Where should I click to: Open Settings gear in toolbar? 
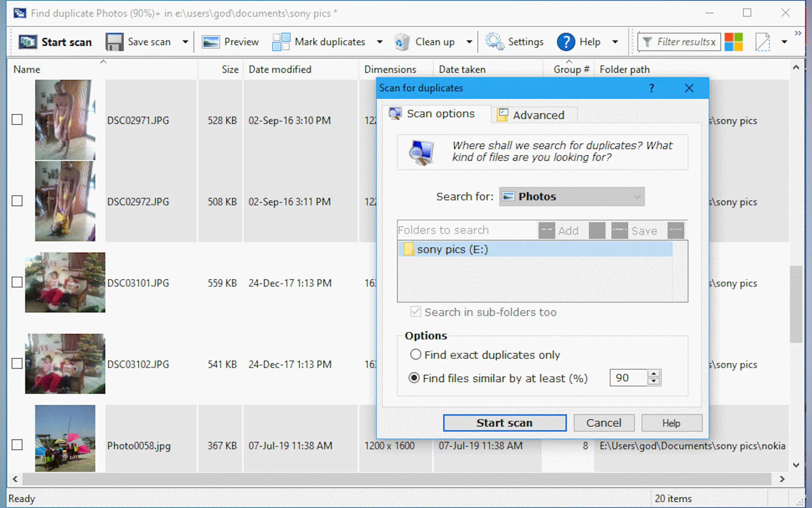(x=494, y=42)
